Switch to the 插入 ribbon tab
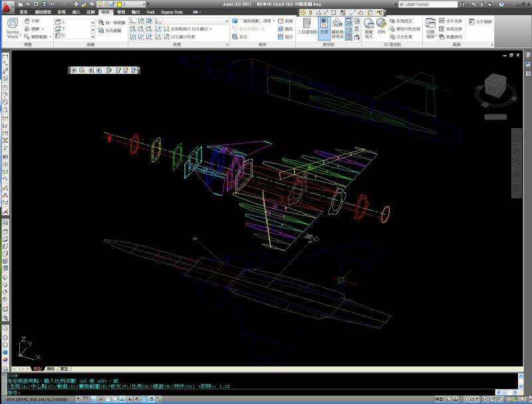This screenshot has width=532, height=404. click(x=76, y=12)
